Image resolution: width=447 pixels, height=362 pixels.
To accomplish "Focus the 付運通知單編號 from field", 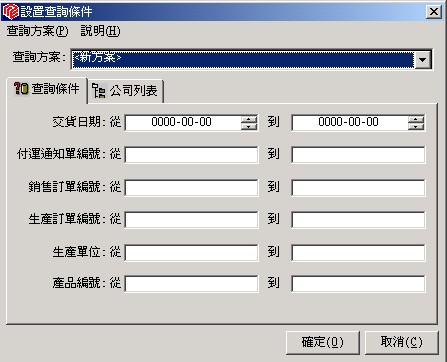I will 191,155.
